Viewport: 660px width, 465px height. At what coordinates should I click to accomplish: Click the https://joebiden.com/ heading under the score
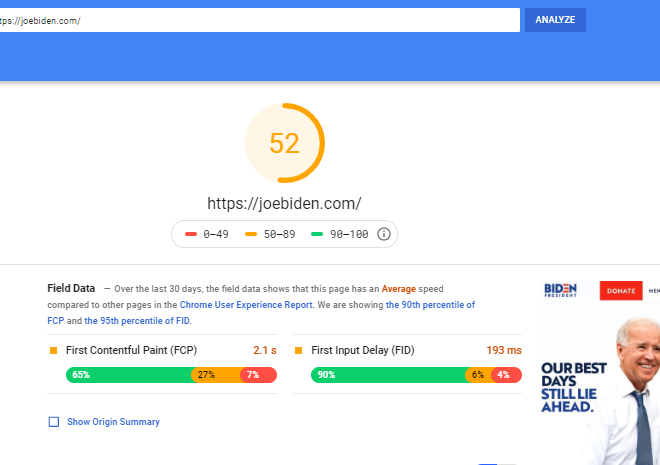(x=284, y=204)
